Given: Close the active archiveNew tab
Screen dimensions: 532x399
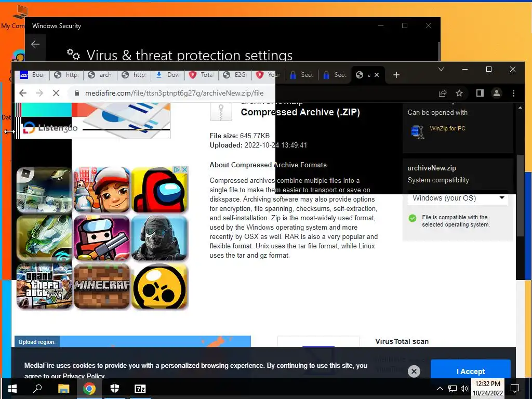Looking at the screenshot, I should (x=377, y=75).
